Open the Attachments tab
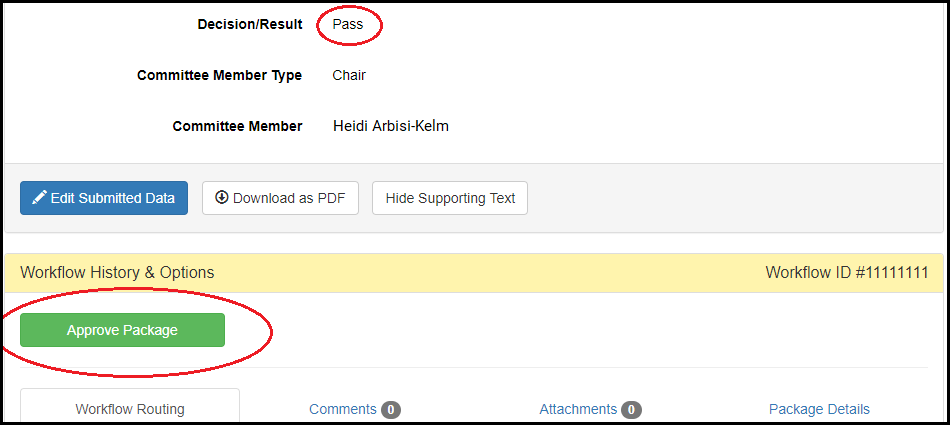 coord(578,409)
